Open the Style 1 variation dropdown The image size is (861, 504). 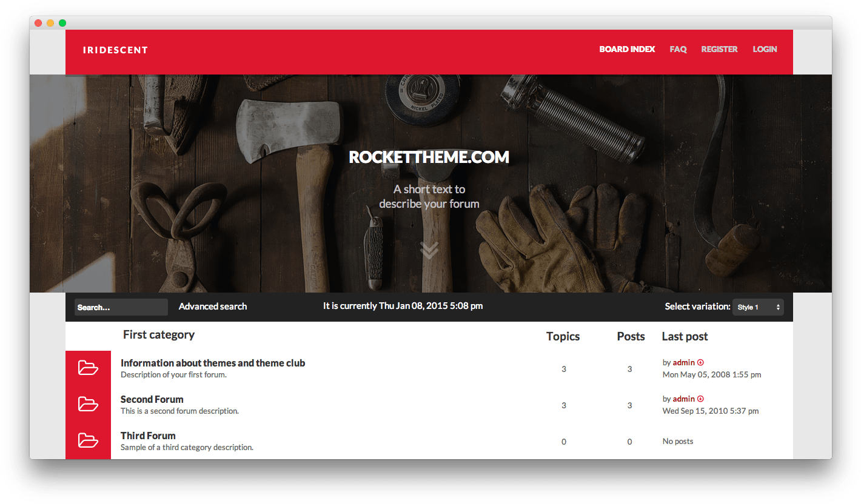[758, 307]
